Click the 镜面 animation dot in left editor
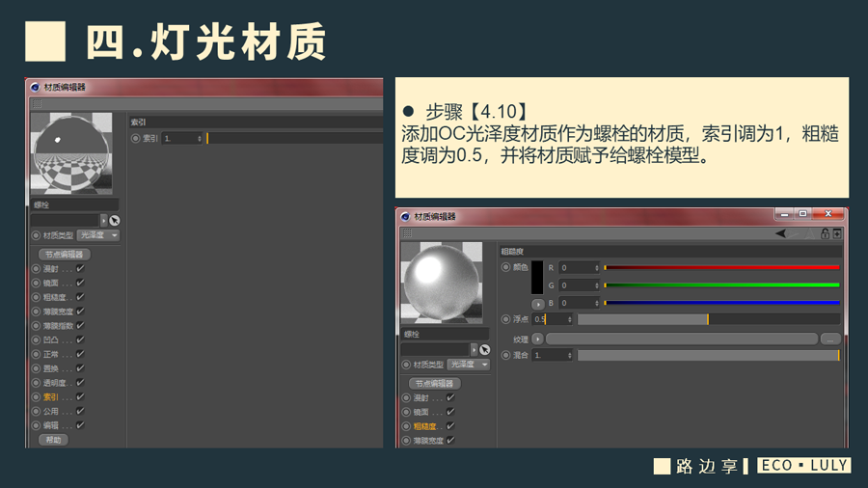Image resolution: width=868 pixels, height=488 pixels. (x=36, y=283)
